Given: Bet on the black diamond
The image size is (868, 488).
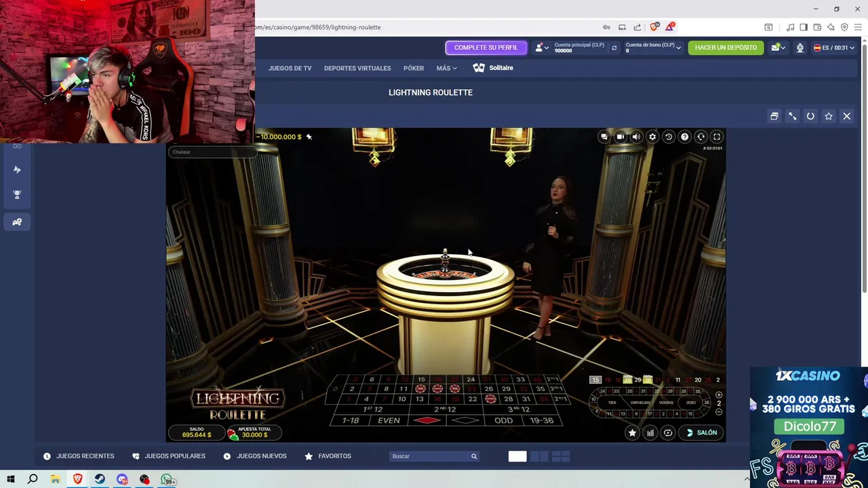Looking at the screenshot, I should pos(465,420).
